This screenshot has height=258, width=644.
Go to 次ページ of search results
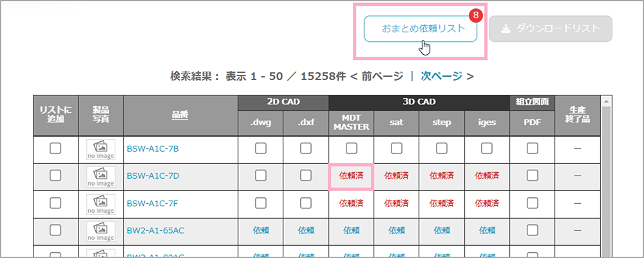coord(442,75)
